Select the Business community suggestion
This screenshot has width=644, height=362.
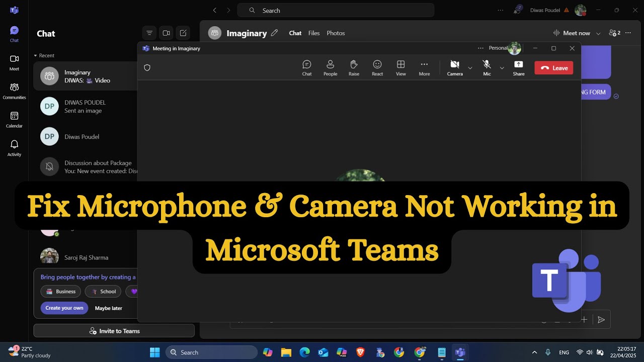pyautogui.click(x=61, y=291)
